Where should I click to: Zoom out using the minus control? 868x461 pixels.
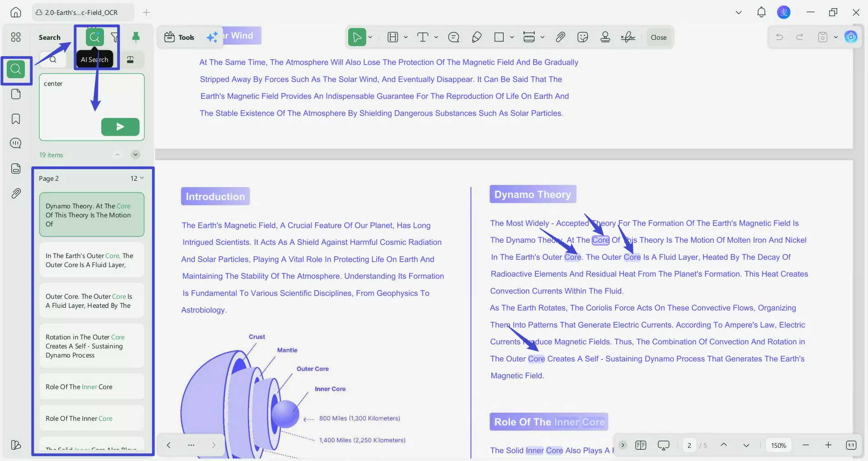806,445
